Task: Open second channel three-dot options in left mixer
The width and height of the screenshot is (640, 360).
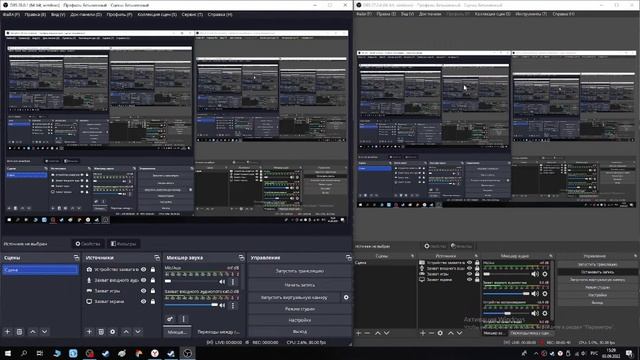Action: pyautogui.click(x=233, y=305)
